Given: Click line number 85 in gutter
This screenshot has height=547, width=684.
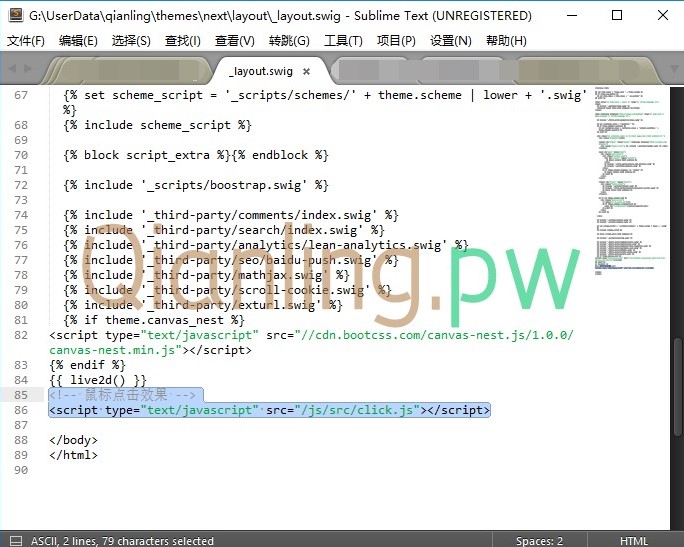Looking at the screenshot, I should click(21, 395).
